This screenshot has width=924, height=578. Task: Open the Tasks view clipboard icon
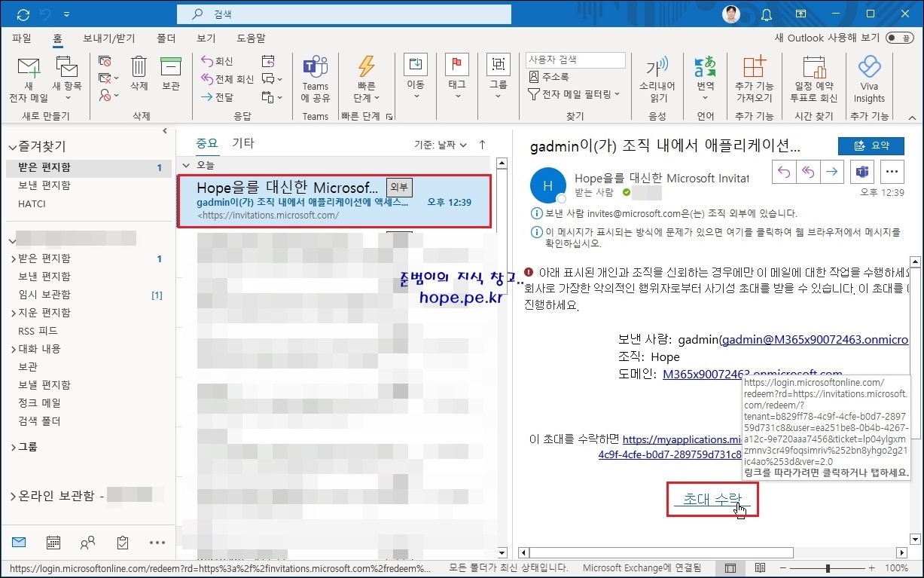[122, 543]
